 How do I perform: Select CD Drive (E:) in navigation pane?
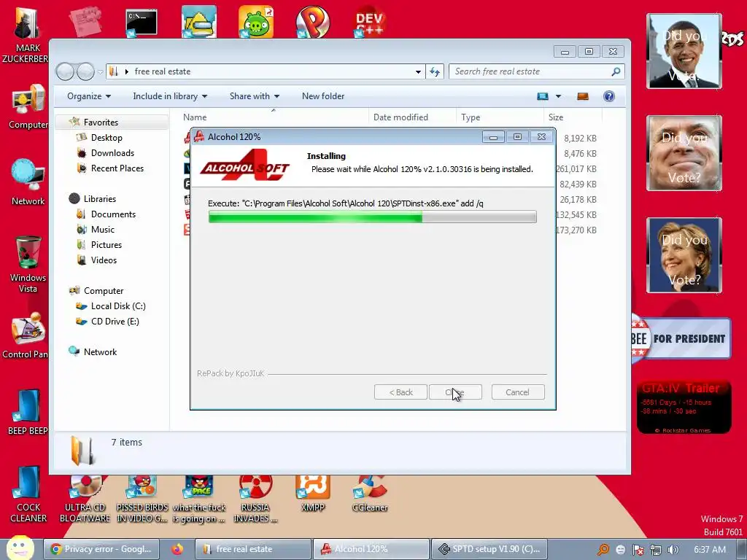[115, 322]
